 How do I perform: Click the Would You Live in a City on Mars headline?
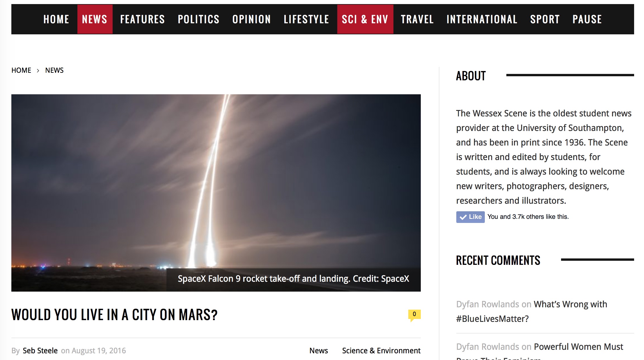point(114,315)
